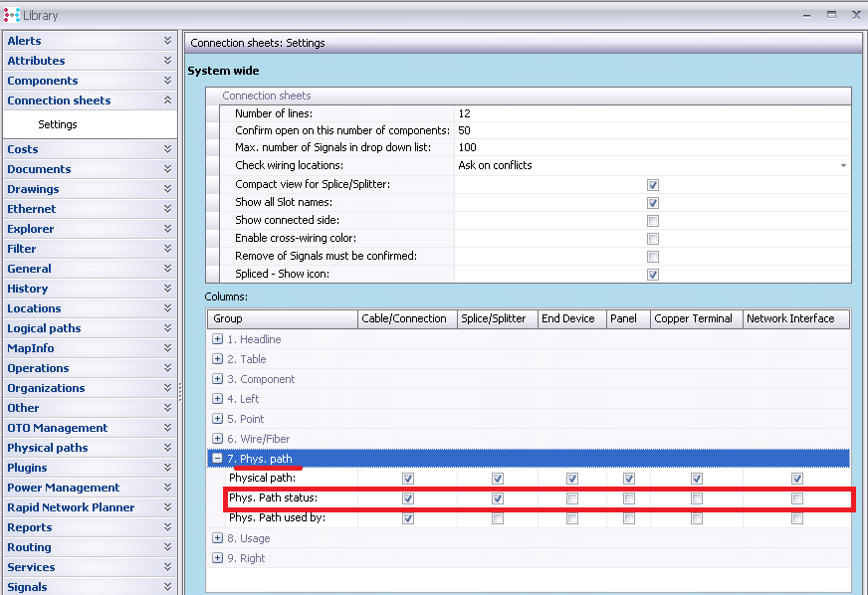
Task: Collapse the 7. Phys. path group
Action: (x=218, y=459)
